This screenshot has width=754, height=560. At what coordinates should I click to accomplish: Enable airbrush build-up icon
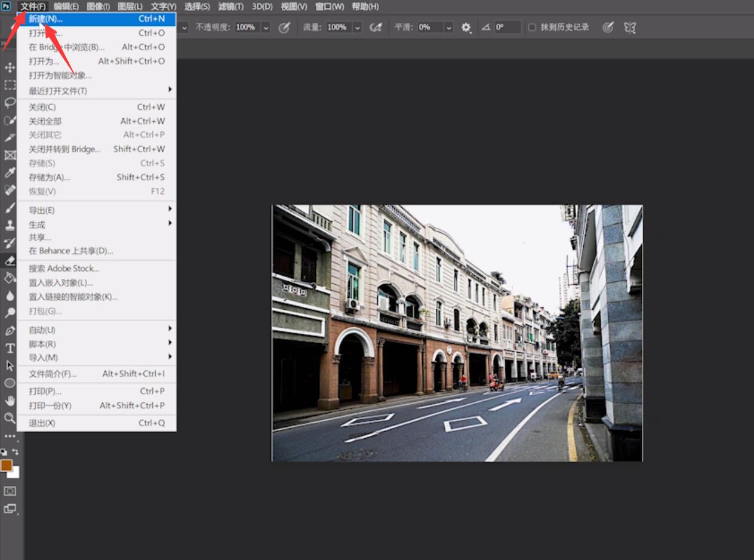click(376, 27)
